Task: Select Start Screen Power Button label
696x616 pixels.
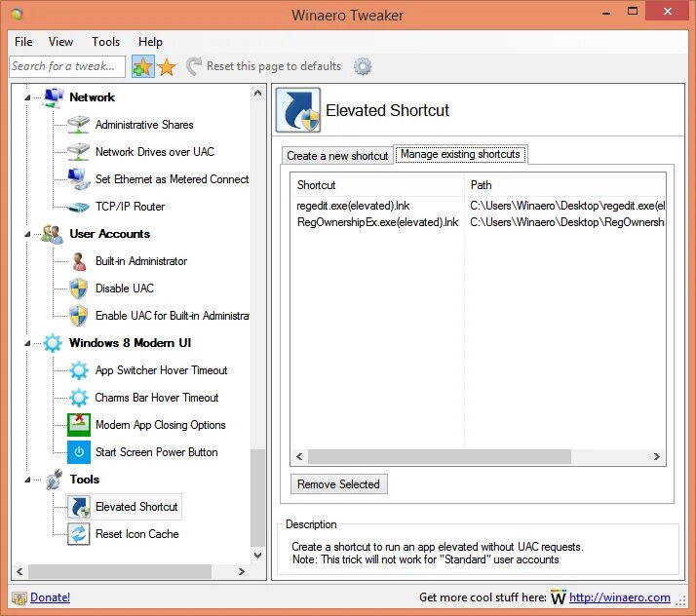Action: pyautogui.click(x=157, y=452)
